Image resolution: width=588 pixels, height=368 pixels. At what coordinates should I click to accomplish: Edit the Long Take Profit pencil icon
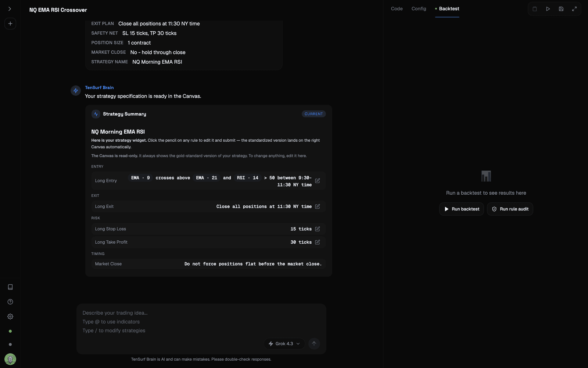(318, 242)
